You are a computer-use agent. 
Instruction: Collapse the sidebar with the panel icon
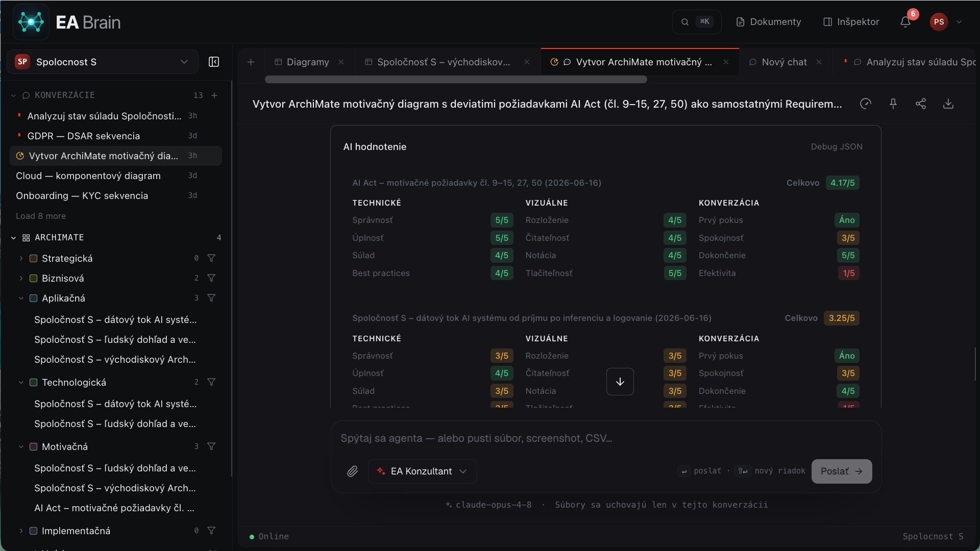coord(214,62)
